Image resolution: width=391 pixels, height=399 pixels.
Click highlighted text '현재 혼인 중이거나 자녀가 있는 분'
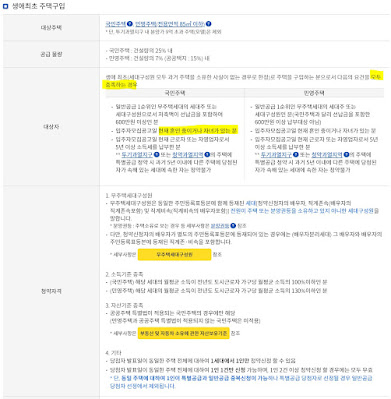click(198, 131)
